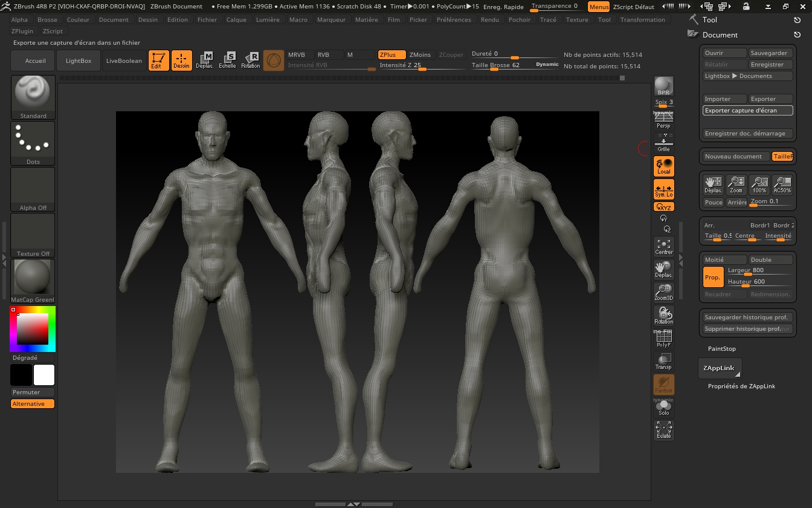The width and height of the screenshot is (812, 508).
Task: Toggle Sym. Lo local symmetry button
Action: [663, 189]
